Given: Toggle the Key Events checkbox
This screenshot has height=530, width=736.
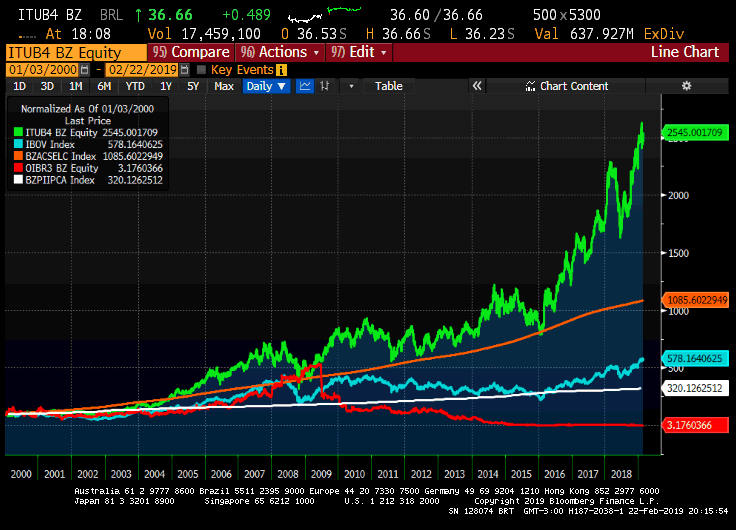Looking at the screenshot, I should (201, 70).
